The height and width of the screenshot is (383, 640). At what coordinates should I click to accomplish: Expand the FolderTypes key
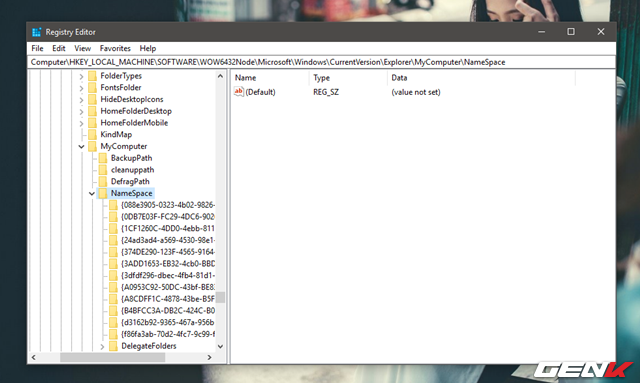(81, 76)
